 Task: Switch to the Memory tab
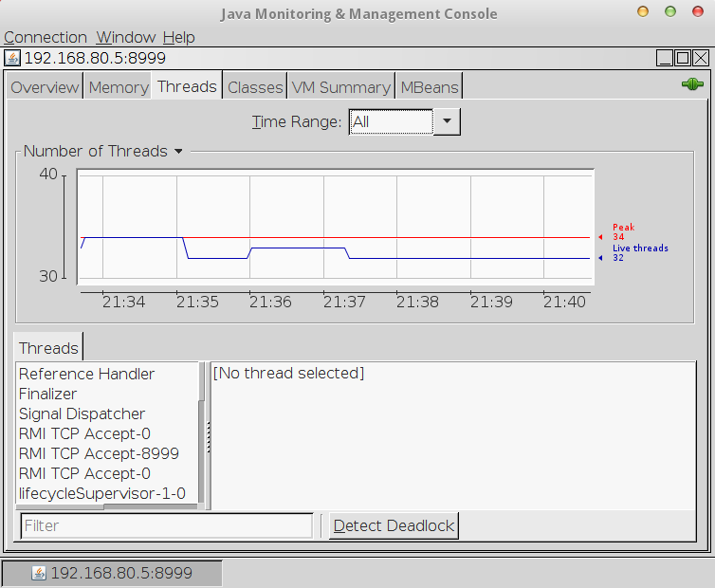[119, 87]
